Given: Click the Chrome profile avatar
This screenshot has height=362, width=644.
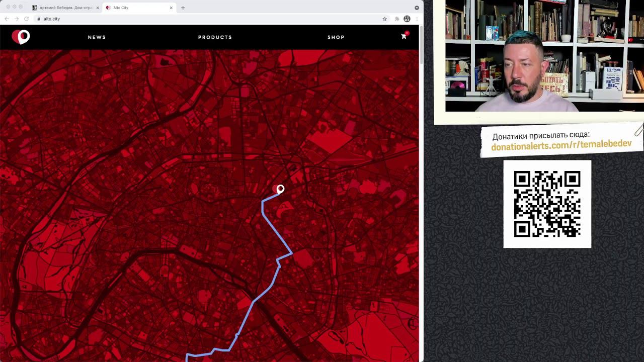Looking at the screenshot, I should (407, 19).
